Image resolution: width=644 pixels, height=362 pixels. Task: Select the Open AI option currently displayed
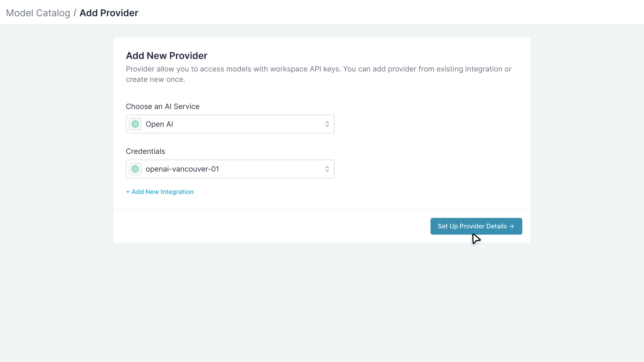tap(159, 124)
